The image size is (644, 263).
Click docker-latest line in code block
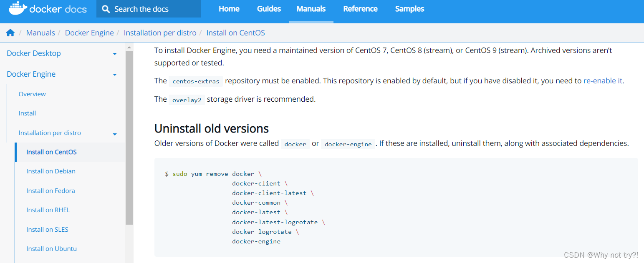click(x=260, y=212)
